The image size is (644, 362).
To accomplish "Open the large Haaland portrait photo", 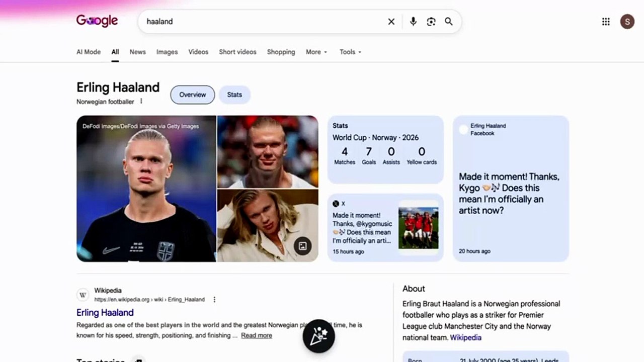I will click(x=146, y=189).
